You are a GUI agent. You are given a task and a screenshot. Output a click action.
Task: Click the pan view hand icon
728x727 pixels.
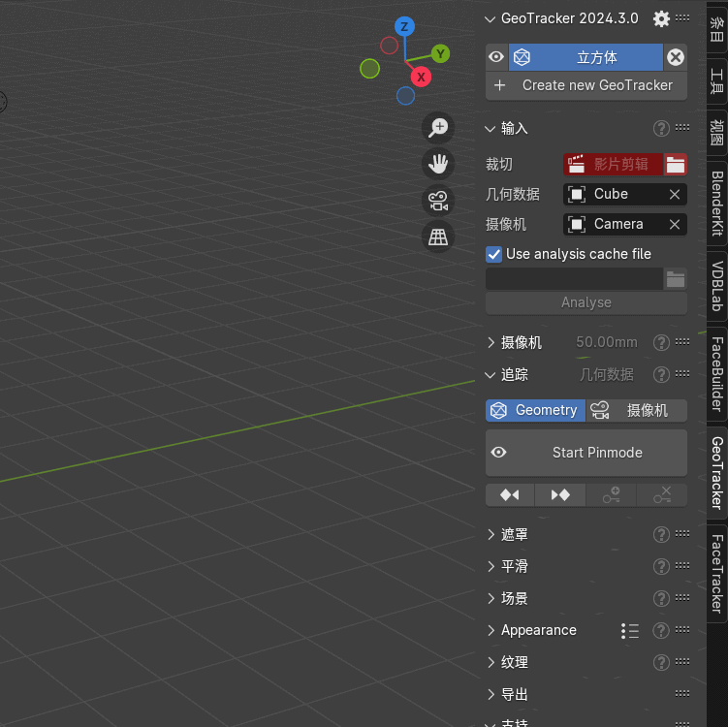click(438, 164)
